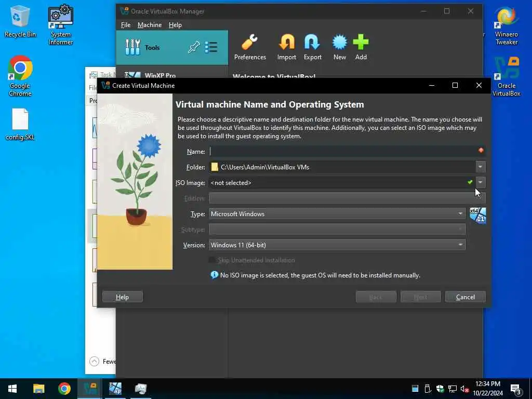Open the Version dropdown showing Windows 11
This screenshot has width=532, height=399.
[337, 245]
